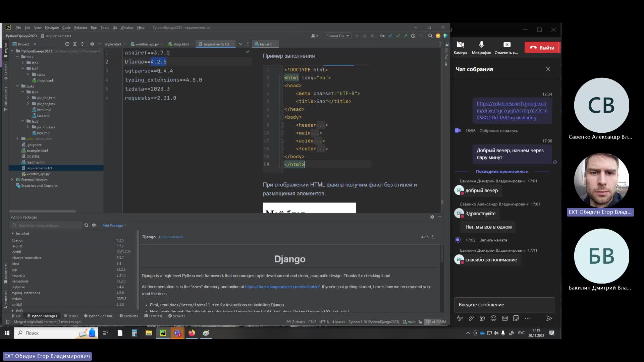This screenshot has height=362, width=644.
Task: Click Collapse All icon in Project panel
Action: 82,44
